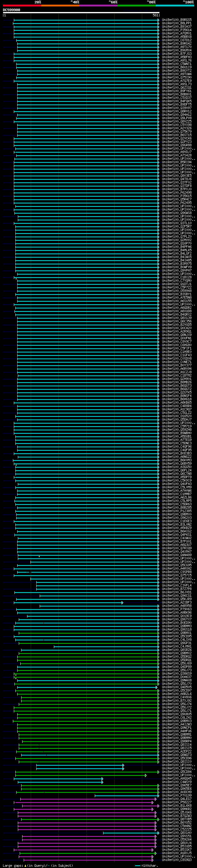Click the cyan ~100% identity legend bar
Screen dimensions: 197x868
(175, 6)
